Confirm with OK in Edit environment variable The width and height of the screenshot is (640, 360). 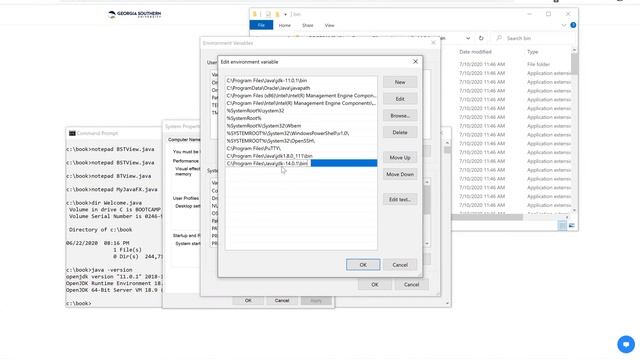coord(363,265)
